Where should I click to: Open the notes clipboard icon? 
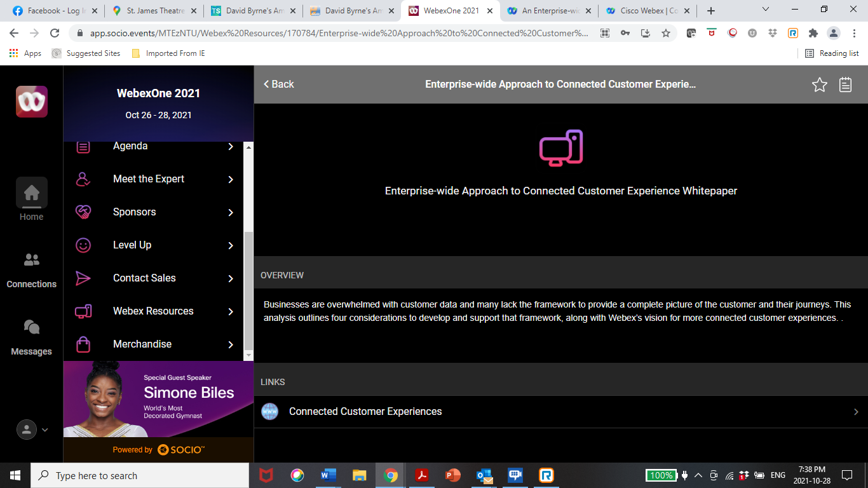click(845, 85)
